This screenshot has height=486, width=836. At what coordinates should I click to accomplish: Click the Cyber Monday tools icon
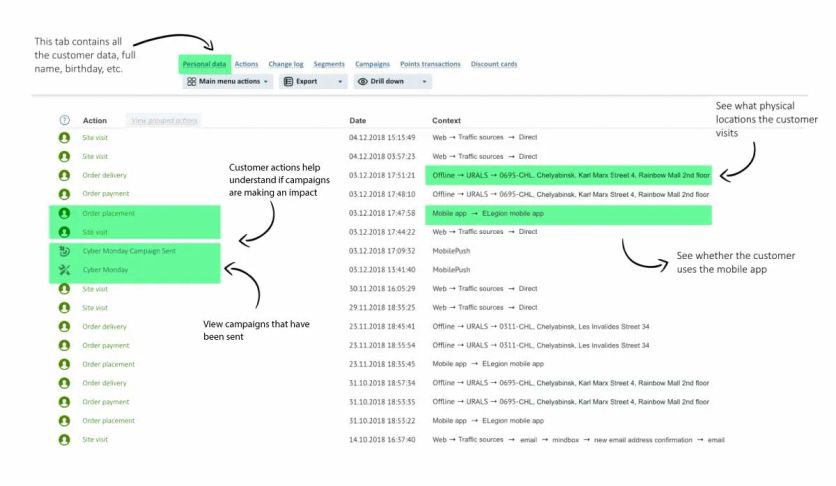coord(65,270)
